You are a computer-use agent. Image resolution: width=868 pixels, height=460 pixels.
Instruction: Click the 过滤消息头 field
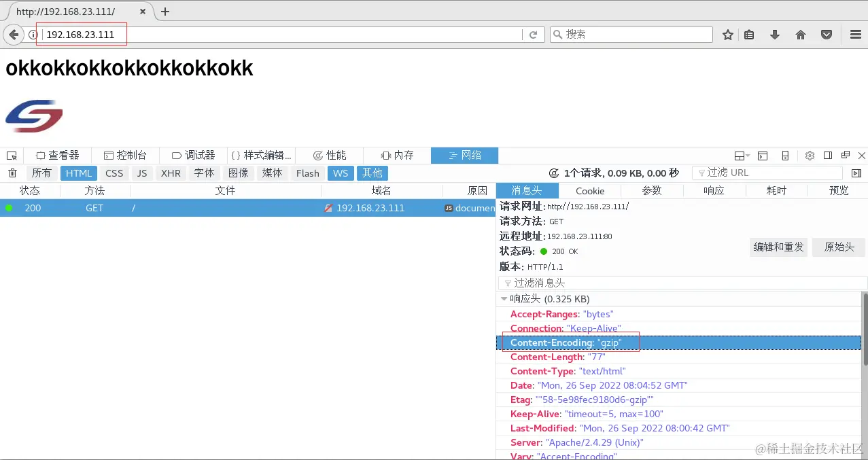[x=682, y=283]
